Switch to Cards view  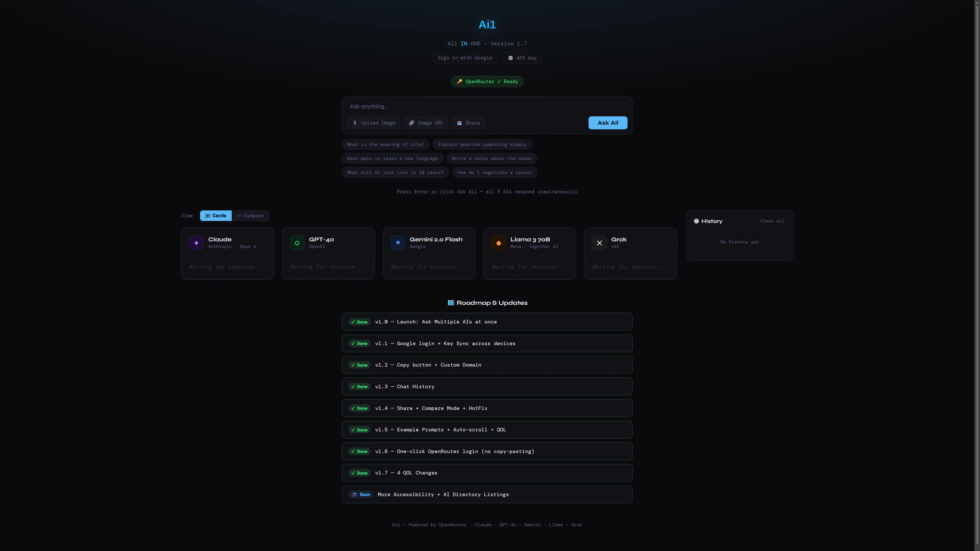[216, 216]
